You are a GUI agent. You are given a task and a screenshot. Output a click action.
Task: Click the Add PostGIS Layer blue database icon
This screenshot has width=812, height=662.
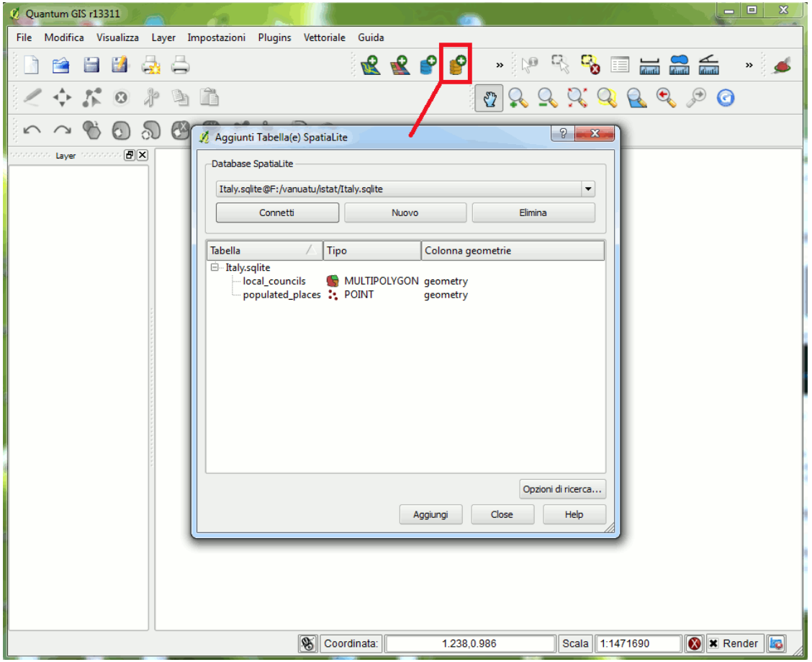tap(428, 66)
